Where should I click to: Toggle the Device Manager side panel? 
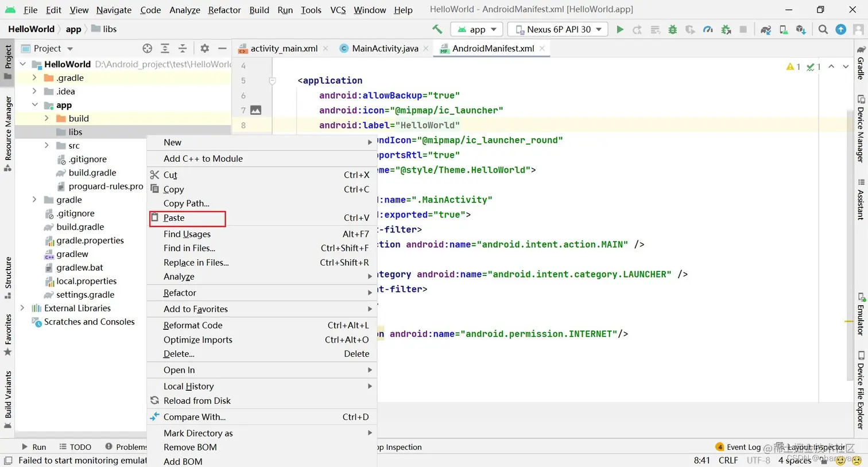click(861, 129)
